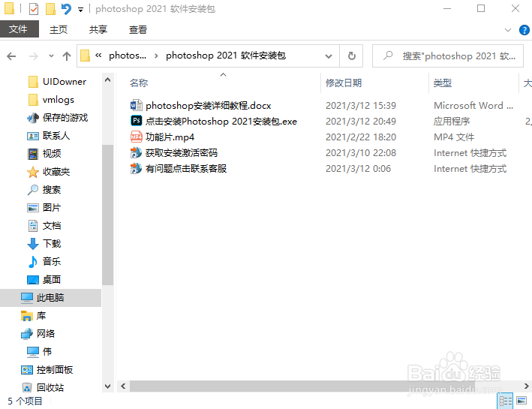Sort by the 类型 column header
The height and width of the screenshot is (409, 532).
point(443,83)
